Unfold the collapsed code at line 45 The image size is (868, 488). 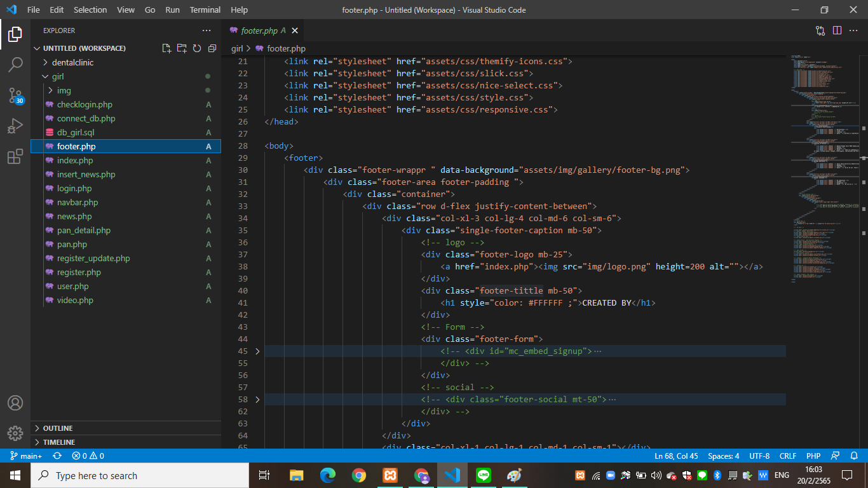pos(257,351)
